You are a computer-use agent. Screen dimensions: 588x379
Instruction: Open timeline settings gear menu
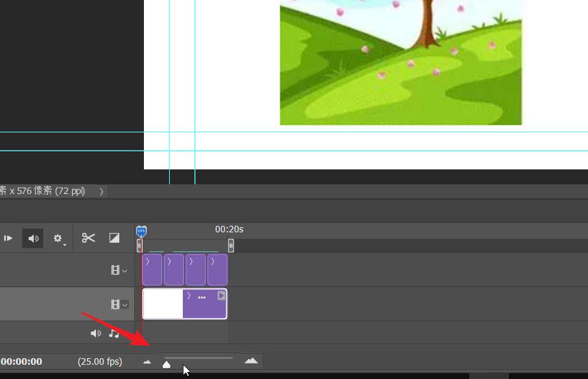pyautogui.click(x=58, y=239)
